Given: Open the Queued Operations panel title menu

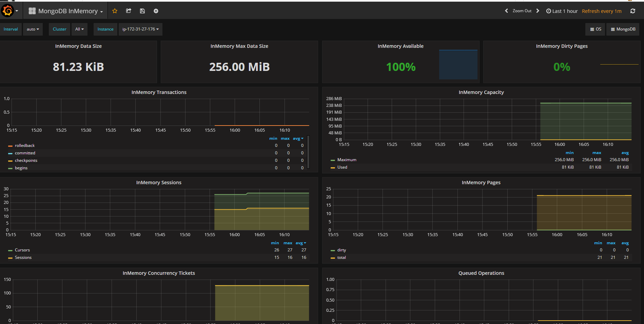Looking at the screenshot, I should (x=481, y=273).
